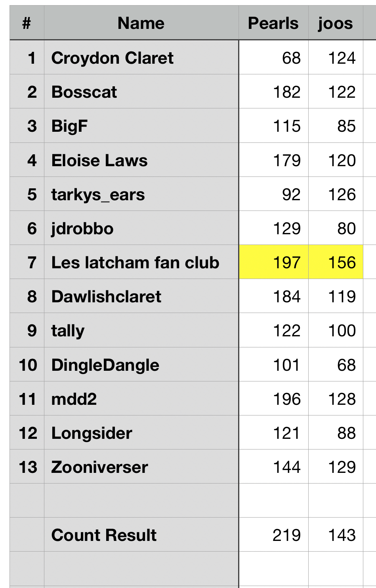
Task: Click the joos column header
Action: pyautogui.click(x=335, y=23)
